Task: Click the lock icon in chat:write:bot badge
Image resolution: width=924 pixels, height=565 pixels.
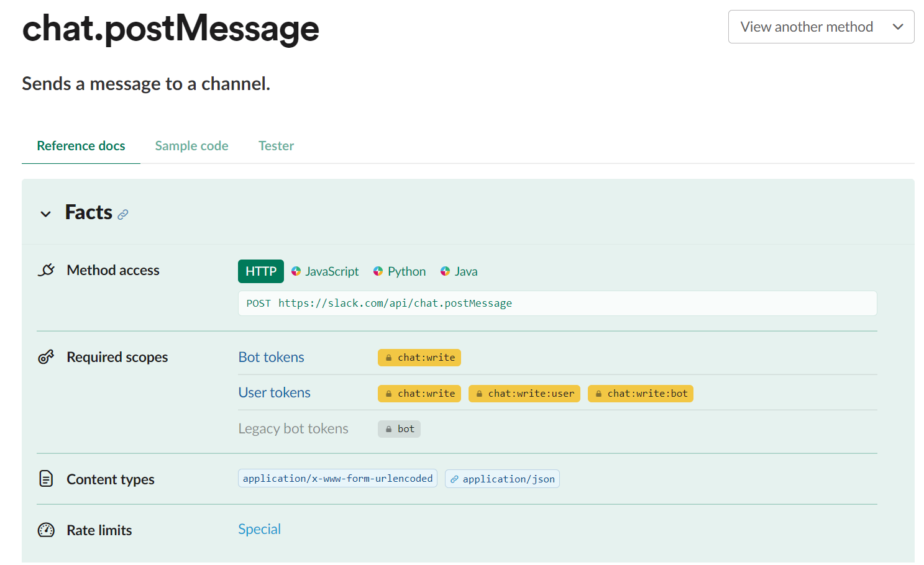Action: point(598,394)
